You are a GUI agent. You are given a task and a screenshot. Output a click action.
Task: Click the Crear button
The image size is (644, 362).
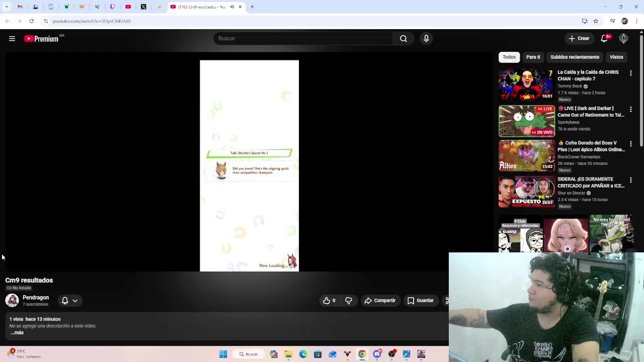pos(579,39)
